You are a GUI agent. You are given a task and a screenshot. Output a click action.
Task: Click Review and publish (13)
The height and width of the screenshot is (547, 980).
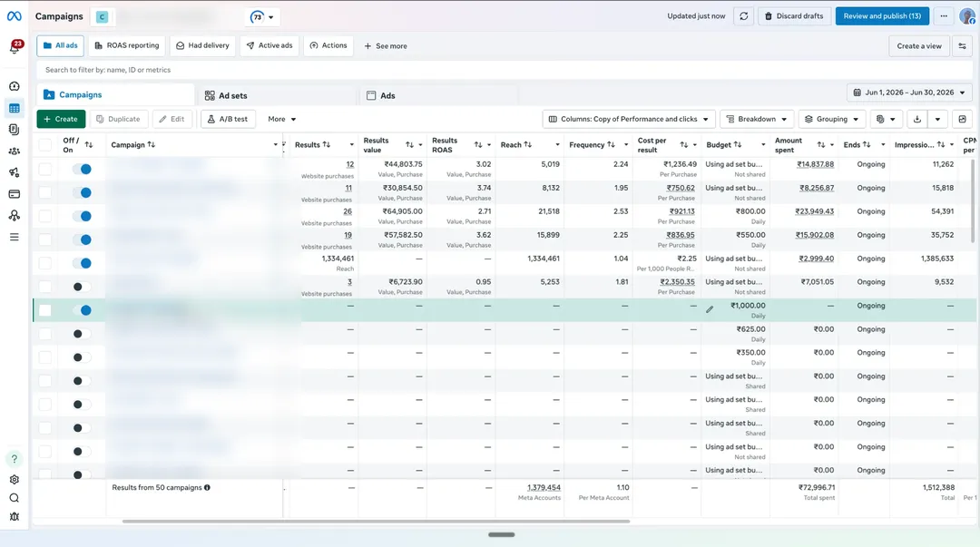(x=882, y=16)
